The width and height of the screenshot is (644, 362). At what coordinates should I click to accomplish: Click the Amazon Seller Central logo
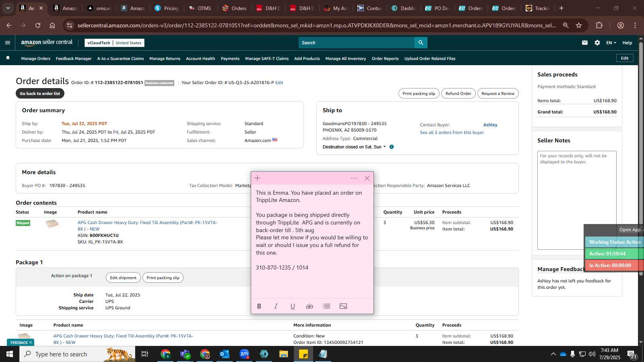(47, 42)
